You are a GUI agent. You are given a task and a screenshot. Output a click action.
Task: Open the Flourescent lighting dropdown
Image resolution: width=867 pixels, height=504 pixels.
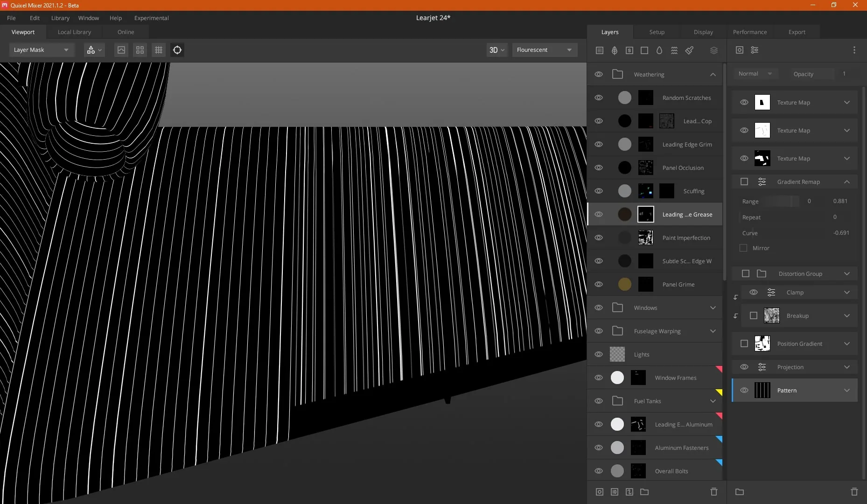pyautogui.click(x=545, y=50)
